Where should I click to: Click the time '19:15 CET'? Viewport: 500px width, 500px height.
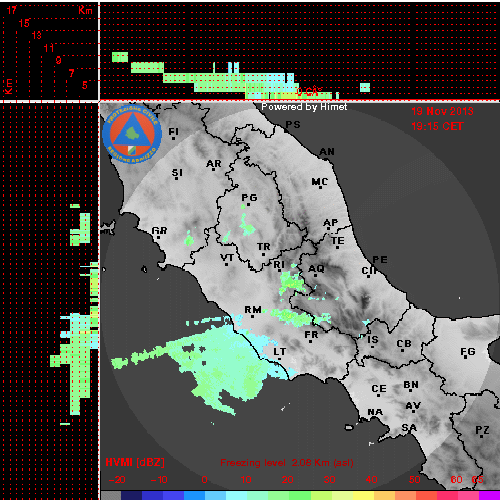click(437, 126)
